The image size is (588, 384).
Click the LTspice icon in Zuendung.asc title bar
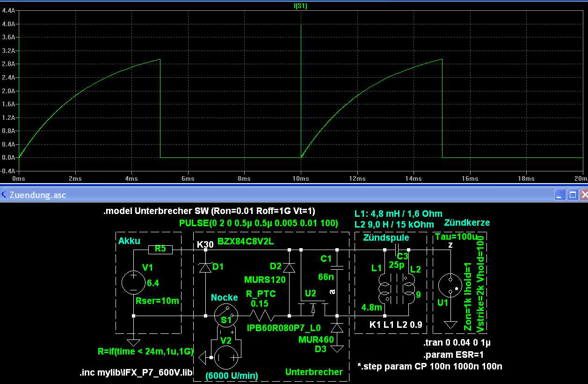[4, 195]
